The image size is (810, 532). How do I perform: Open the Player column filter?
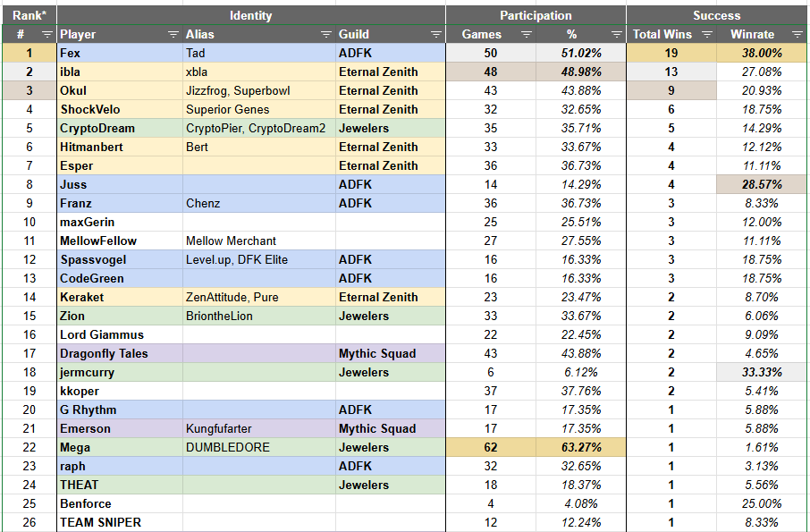173,35
